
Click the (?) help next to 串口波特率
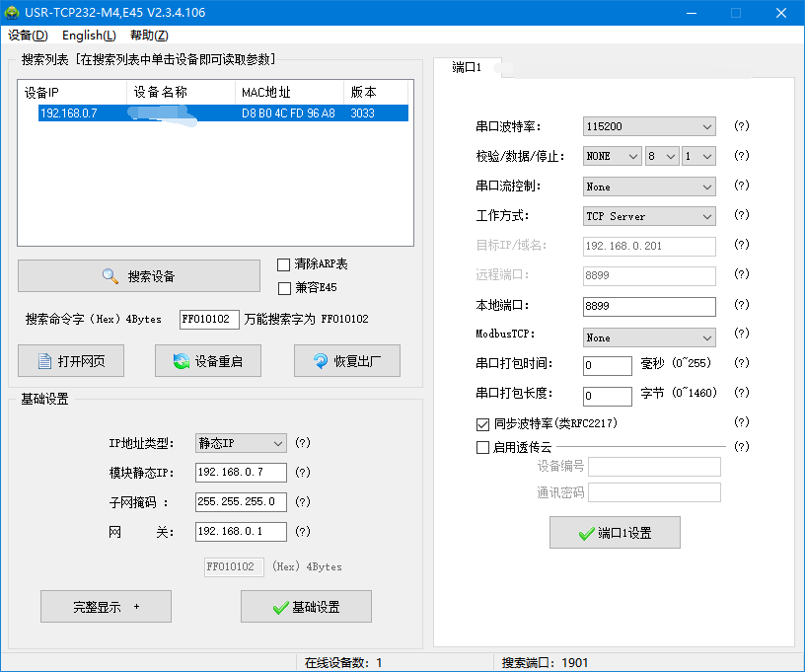741,126
